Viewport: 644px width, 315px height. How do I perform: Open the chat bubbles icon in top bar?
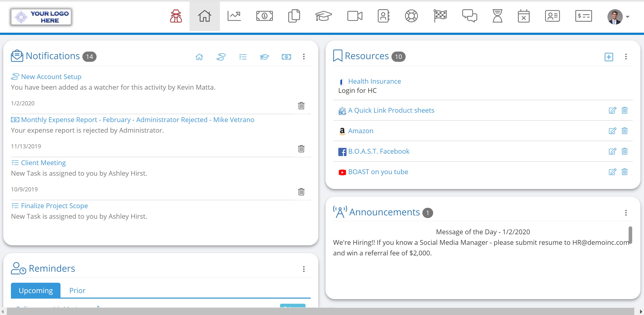[x=470, y=16]
